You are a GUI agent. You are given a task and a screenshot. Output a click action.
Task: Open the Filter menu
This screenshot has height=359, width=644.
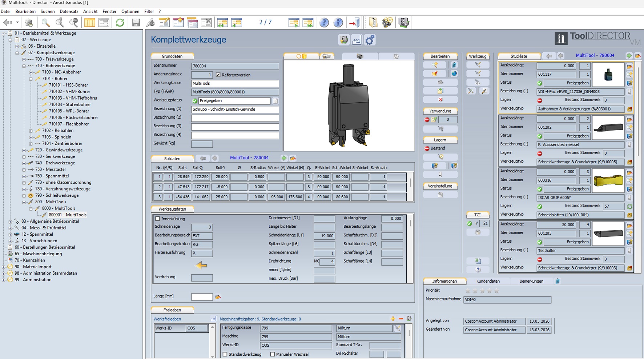click(149, 12)
